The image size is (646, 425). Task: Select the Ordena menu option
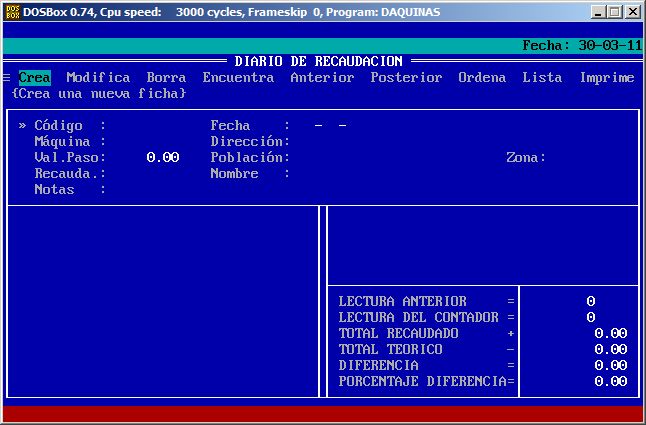(482, 78)
